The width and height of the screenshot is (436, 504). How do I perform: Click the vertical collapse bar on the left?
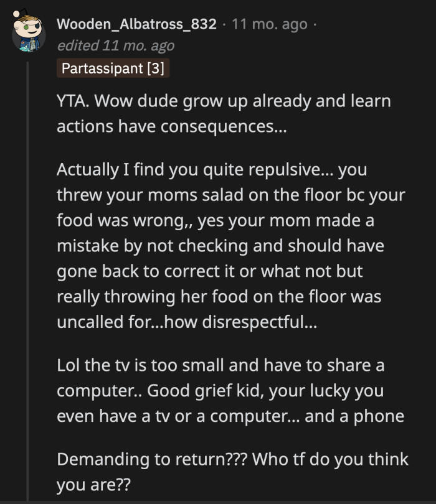(26, 280)
